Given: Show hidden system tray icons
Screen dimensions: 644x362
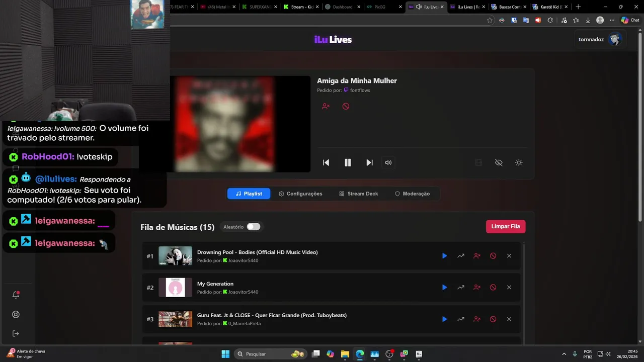Looking at the screenshot, I should pyautogui.click(x=563, y=354).
